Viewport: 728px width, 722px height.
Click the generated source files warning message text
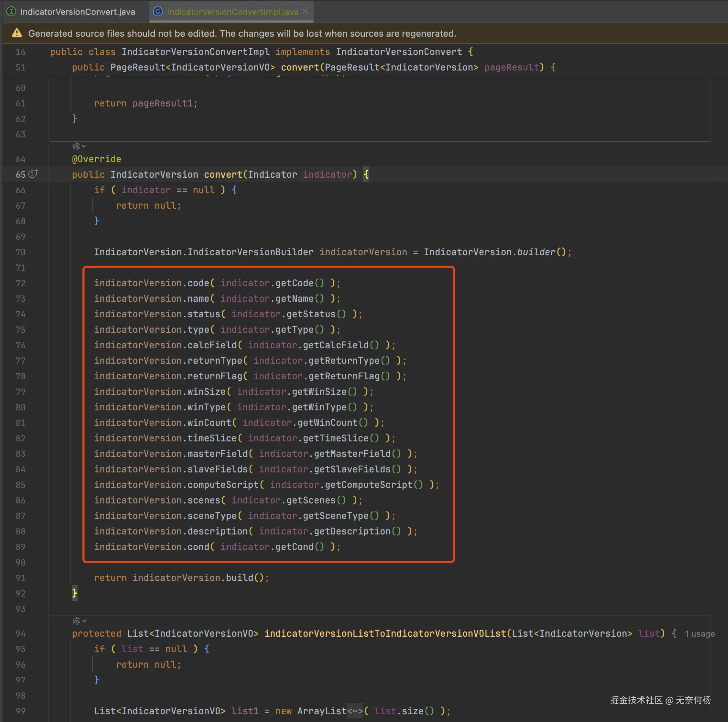point(242,33)
